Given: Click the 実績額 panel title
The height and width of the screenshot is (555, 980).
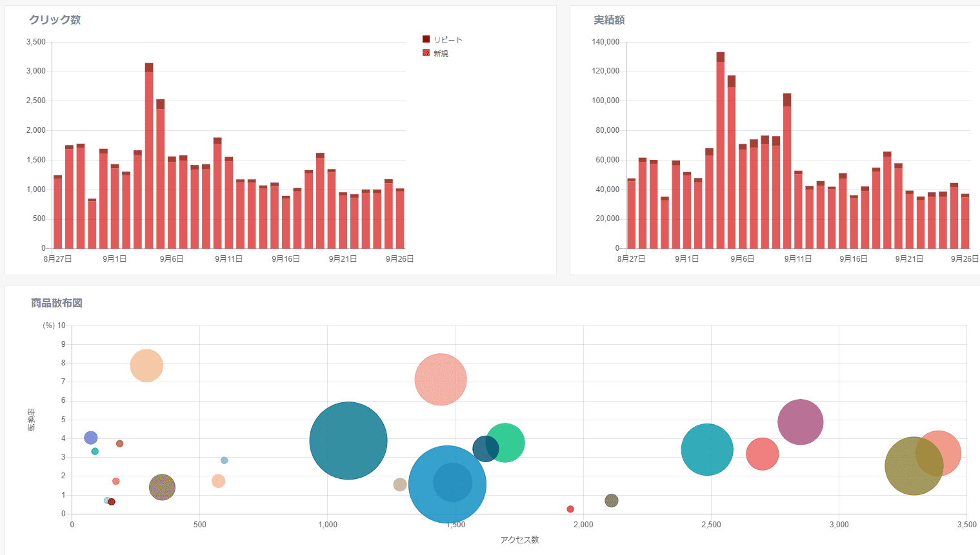Looking at the screenshot, I should click(x=609, y=20).
